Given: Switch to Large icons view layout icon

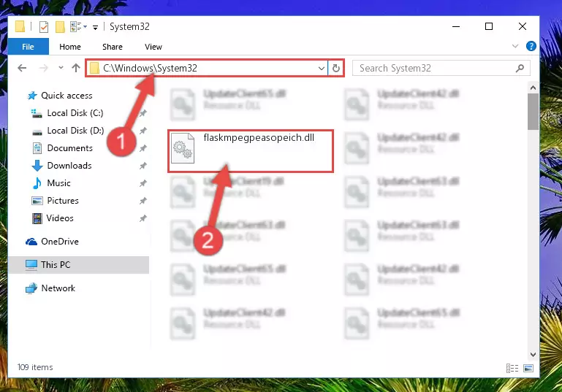Looking at the screenshot, I should click(528, 368).
